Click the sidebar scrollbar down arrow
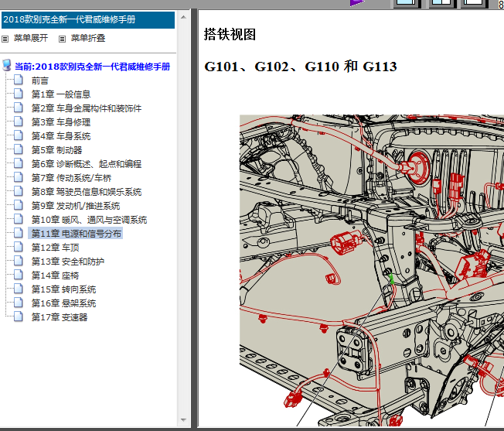The height and width of the screenshot is (431, 504). pos(183,420)
